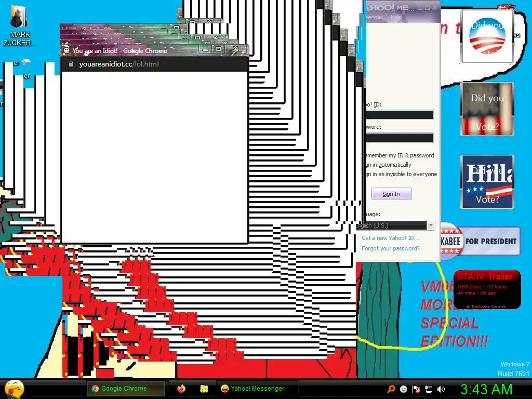Toggle 'Sign in as invisible to everyone'
Screen dimensions: 532x399
tap(402, 174)
